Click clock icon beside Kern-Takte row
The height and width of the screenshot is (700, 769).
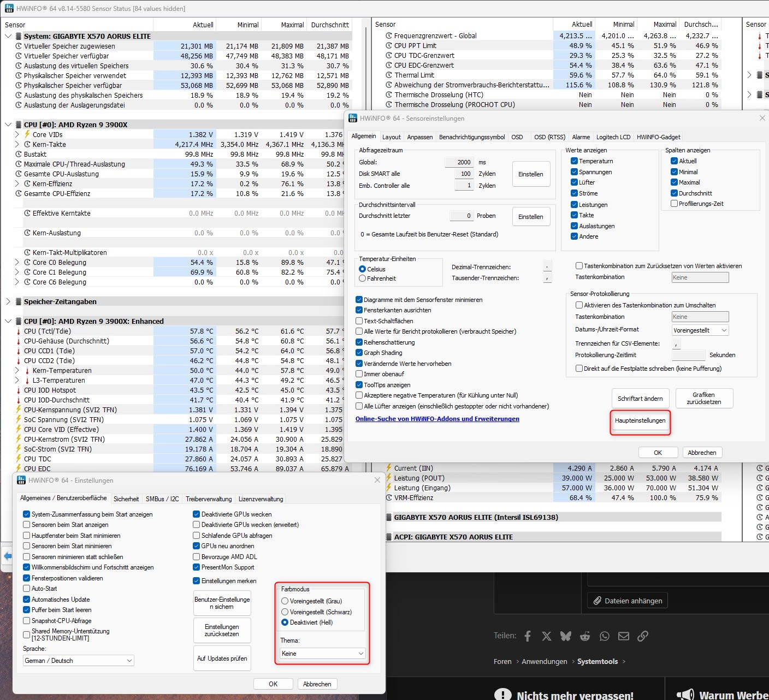coord(27,144)
